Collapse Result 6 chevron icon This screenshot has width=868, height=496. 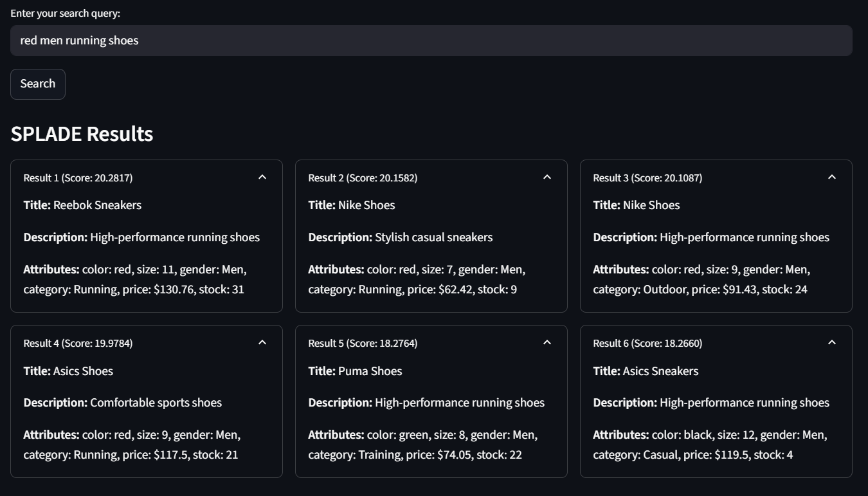tap(832, 342)
